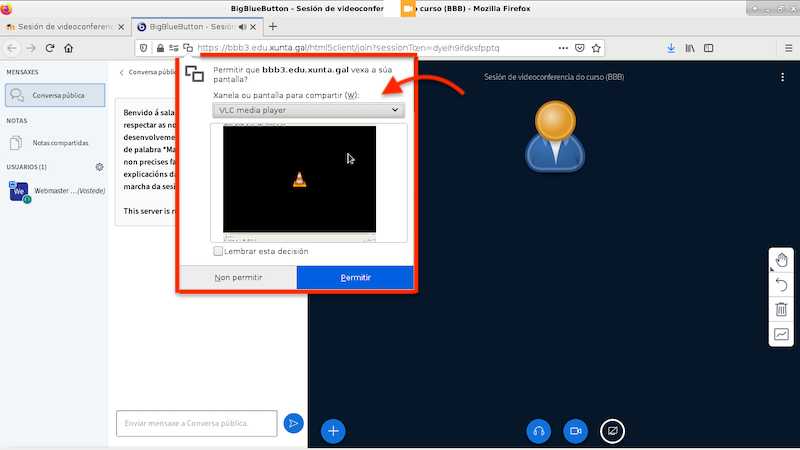Clear all annotations with trash icon
Image resolution: width=800 pixels, height=450 pixels.
pos(781,309)
